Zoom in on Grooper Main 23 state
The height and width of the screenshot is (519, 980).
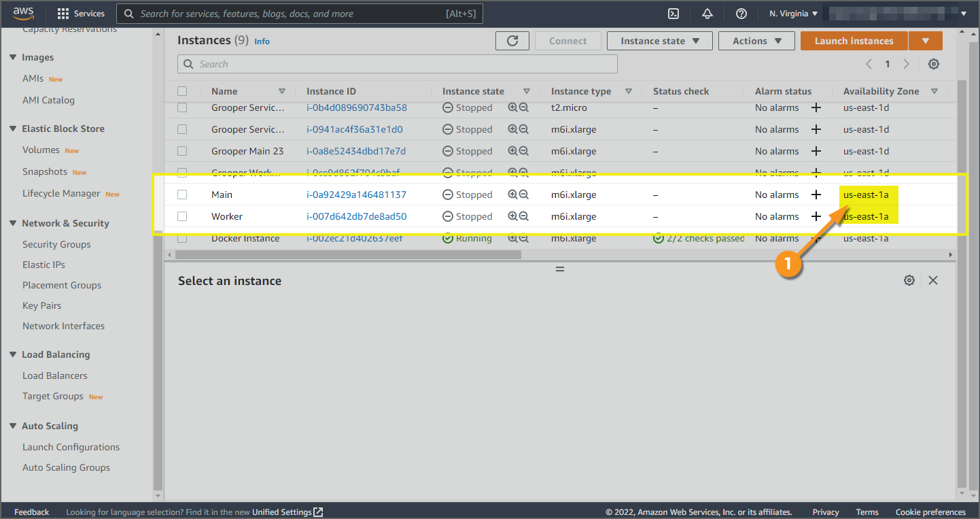click(513, 151)
